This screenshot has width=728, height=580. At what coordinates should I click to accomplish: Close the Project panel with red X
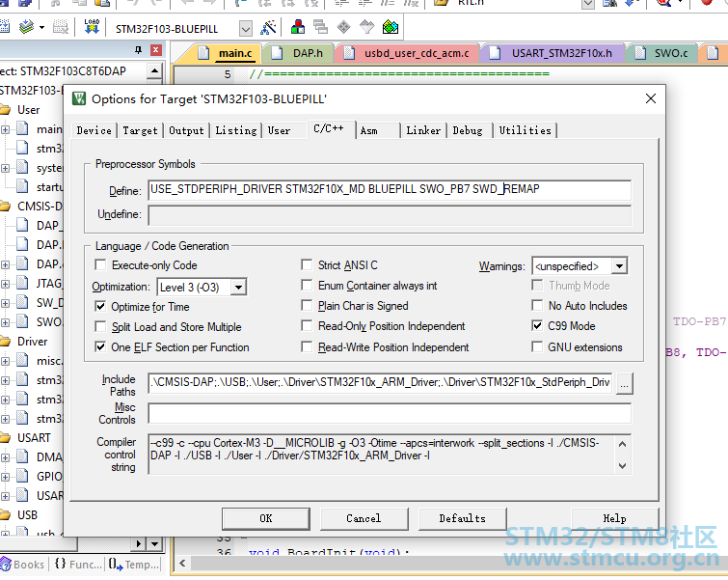pyautogui.click(x=156, y=50)
